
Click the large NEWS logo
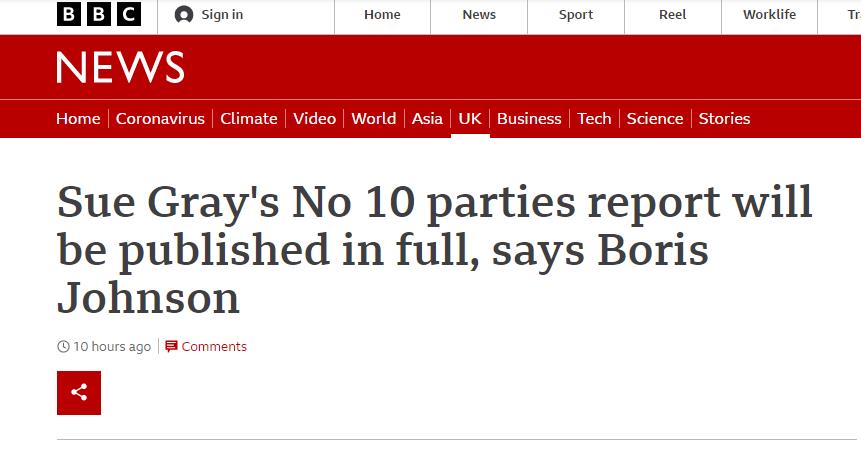[x=120, y=68]
